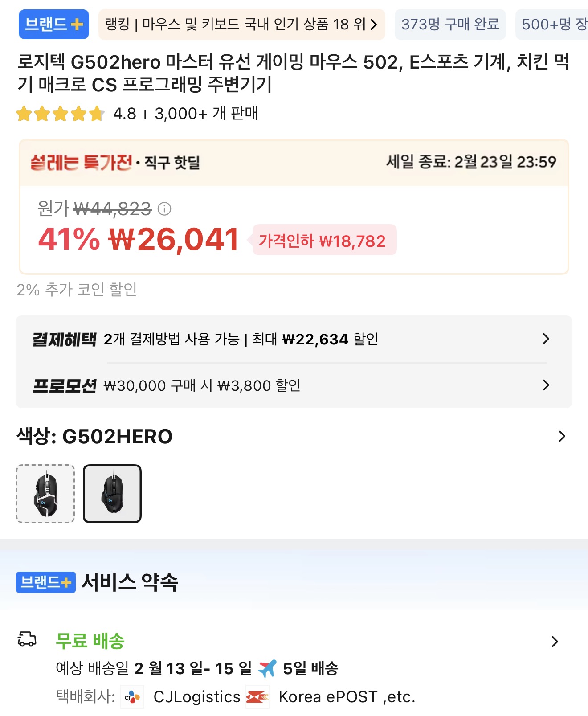This screenshot has height=716, width=588.
Task: Expand 프로모션 promotion details row
Action: 546,385
